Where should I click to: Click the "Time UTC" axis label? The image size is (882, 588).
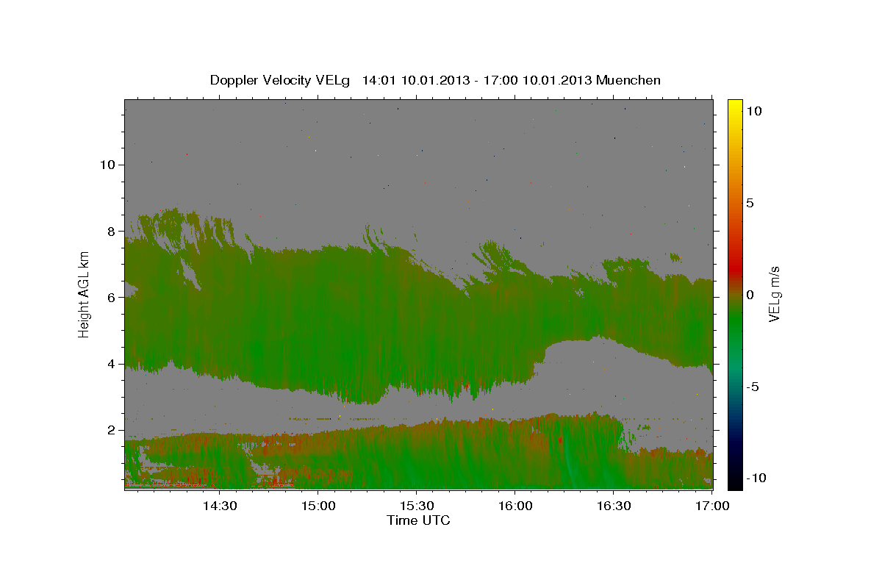pyautogui.click(x=418, y=520)
